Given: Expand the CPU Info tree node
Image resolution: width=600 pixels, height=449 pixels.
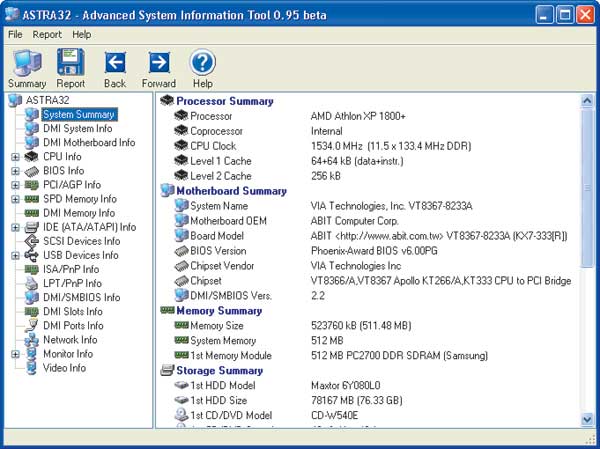Looking at the screenshot, I should [x=15, y=157].
